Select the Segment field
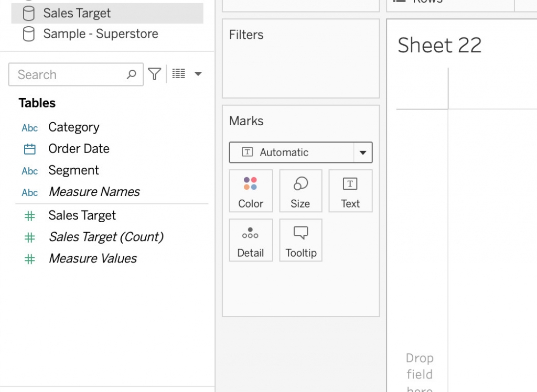The image size is (537, 392). pyautogui.click(x=73, y=170)
